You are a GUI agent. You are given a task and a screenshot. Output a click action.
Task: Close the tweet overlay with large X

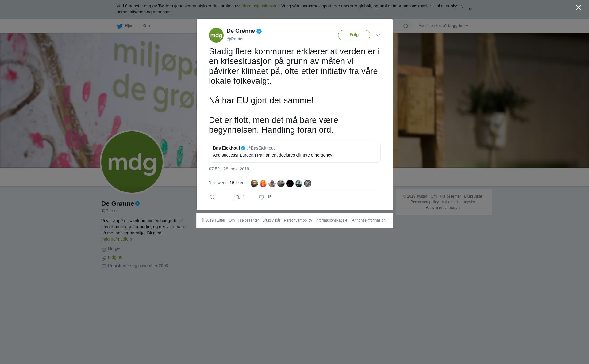579,8
